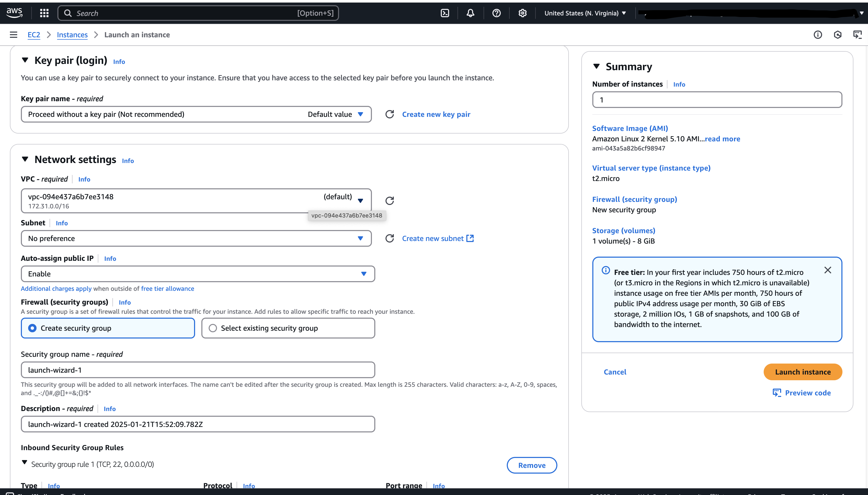Open Info link beside Subnet label
This screenshot has width=868, height=495.
62,223
